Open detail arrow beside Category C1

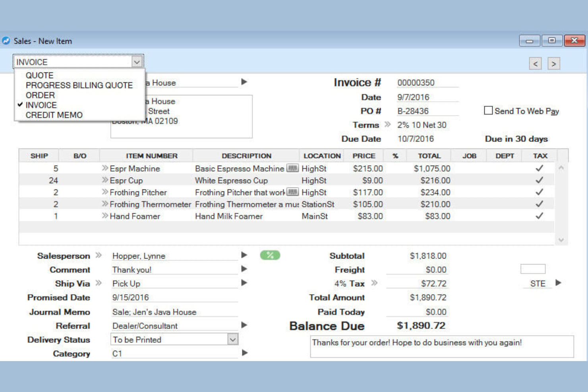(x=244, y=353)
